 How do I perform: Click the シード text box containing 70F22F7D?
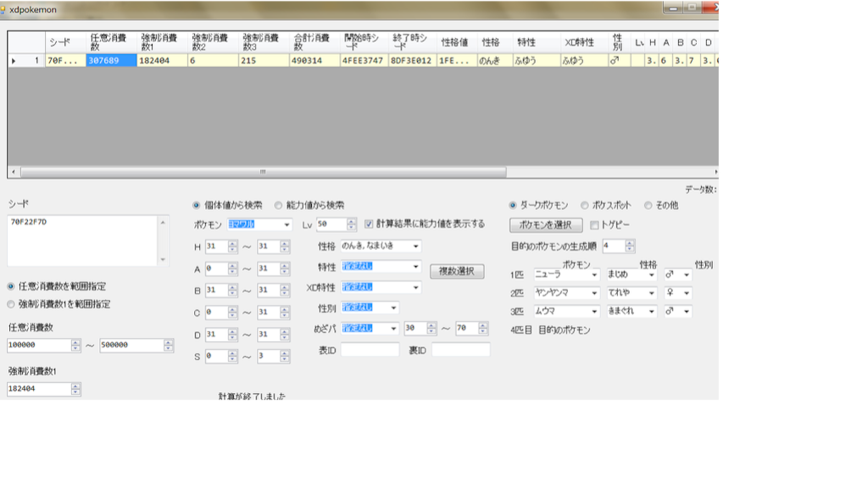point(82,241)
